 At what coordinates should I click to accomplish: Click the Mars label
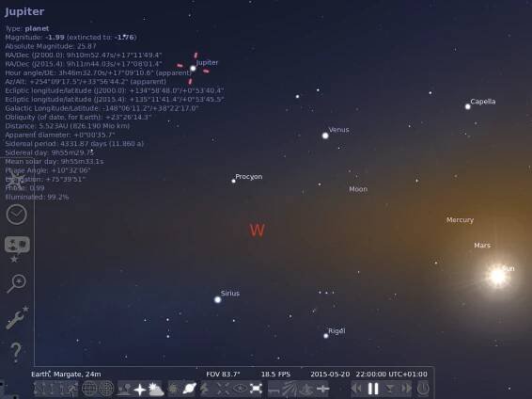[482, 246]
